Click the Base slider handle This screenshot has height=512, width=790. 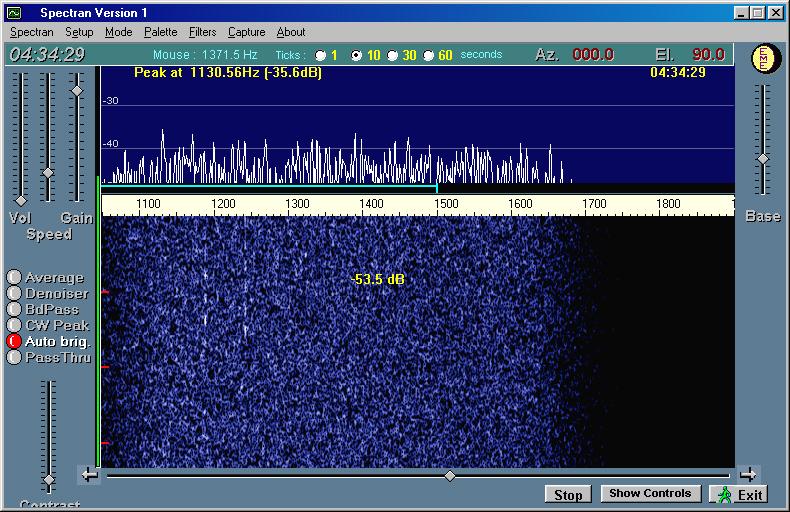tap(763, 159)
